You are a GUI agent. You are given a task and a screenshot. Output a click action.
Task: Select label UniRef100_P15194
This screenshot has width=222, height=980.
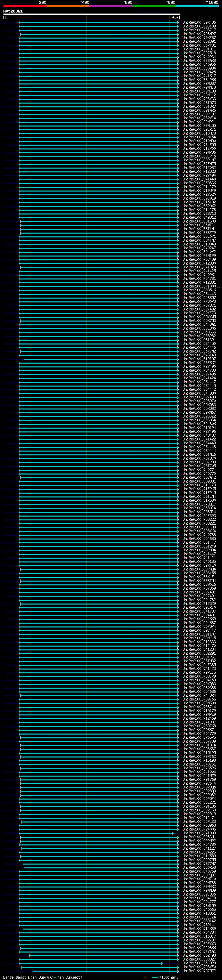199,428
